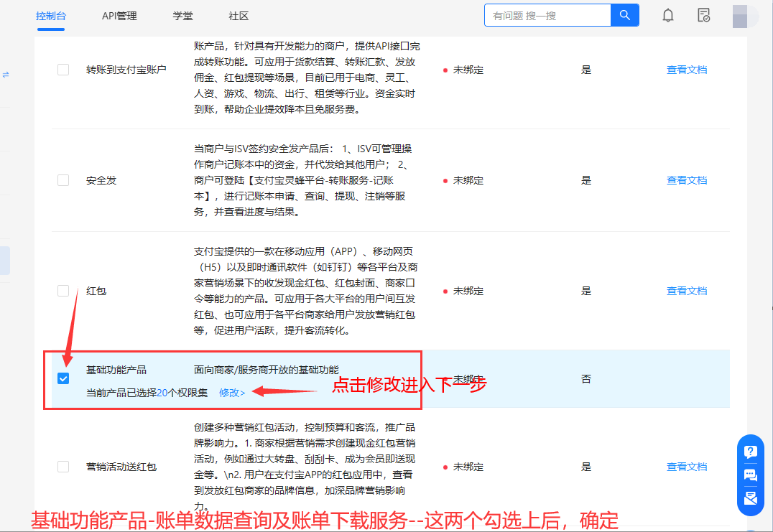Image resolution: width=773 pixels, height=532 pixels.
Task: Select the 转账到支付宝账户 product name
Action: (x=126, y=70)
